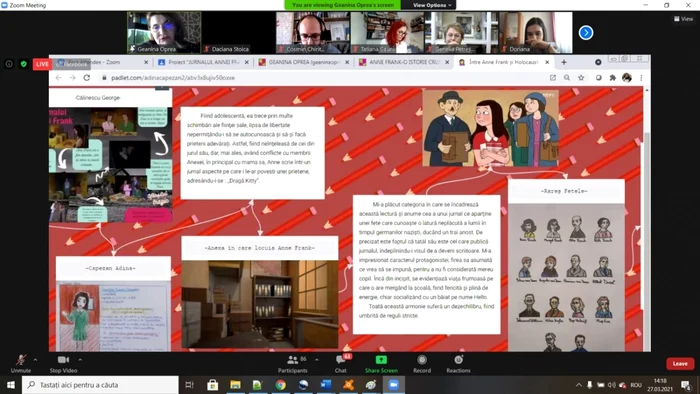Click the red Leave button
This screenshot has height=394, width=700.
[680, 364]
